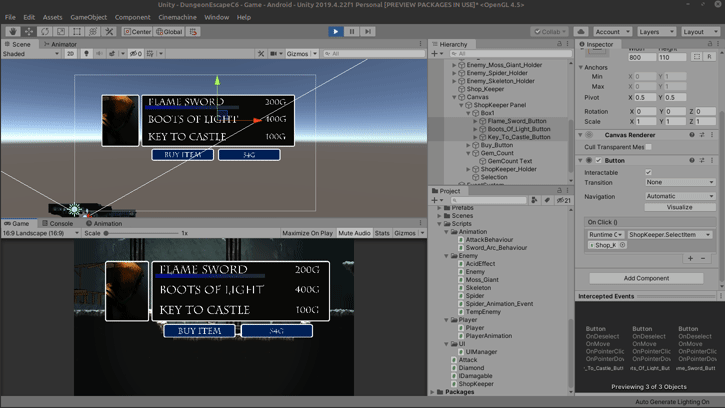Toggle Cull Transparent Mesh checkbox
Viewport: 725px width, 408px height.
click(649, 147)
